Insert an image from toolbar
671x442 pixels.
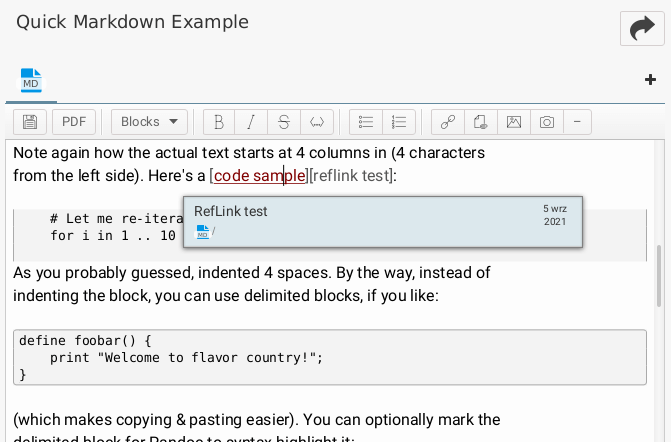[x=513, y=122]
